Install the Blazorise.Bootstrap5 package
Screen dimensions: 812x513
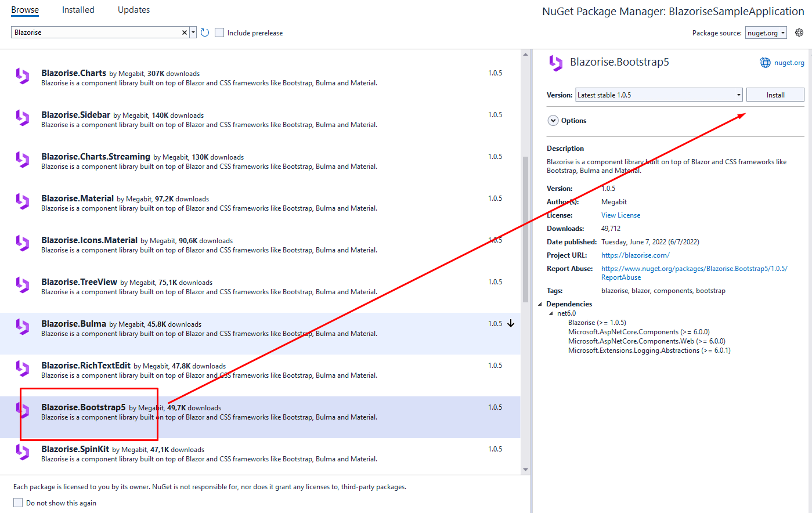tap(775, 94)
